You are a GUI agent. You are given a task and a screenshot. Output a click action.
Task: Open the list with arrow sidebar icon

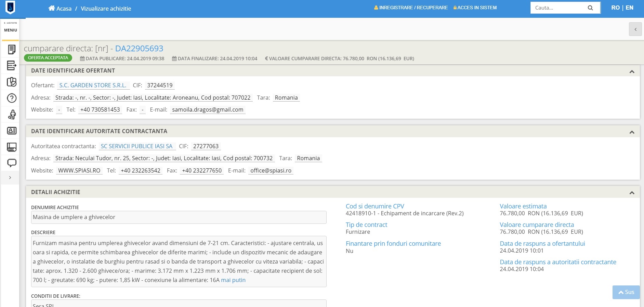click(12, 65)
